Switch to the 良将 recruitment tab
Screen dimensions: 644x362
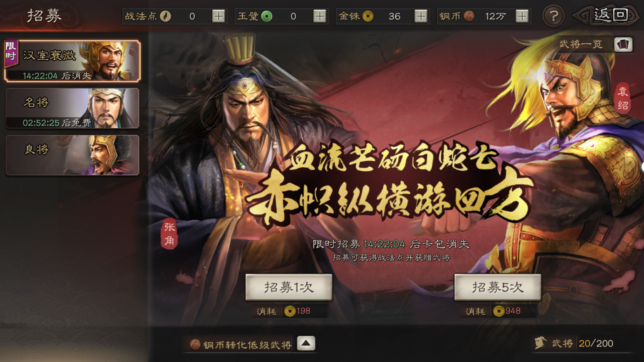coord(72,155)
